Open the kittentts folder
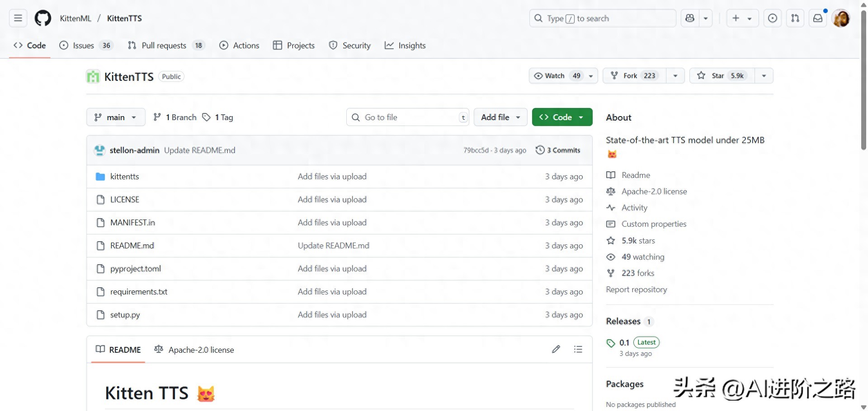Viewport: 868px width, 411px height. tap(124, 177)
